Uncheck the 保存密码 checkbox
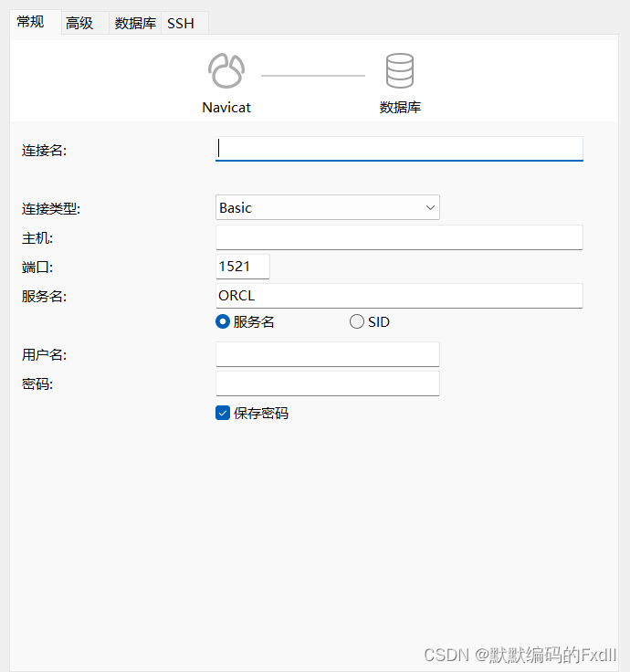630x672 pixels. pyautogui.click(x=223, y=413)
